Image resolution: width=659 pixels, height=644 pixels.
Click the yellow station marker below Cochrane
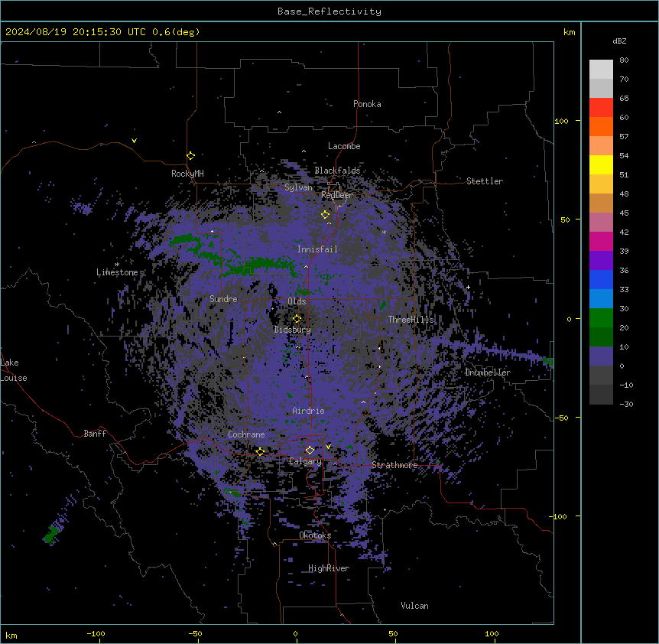click(260, 452)
